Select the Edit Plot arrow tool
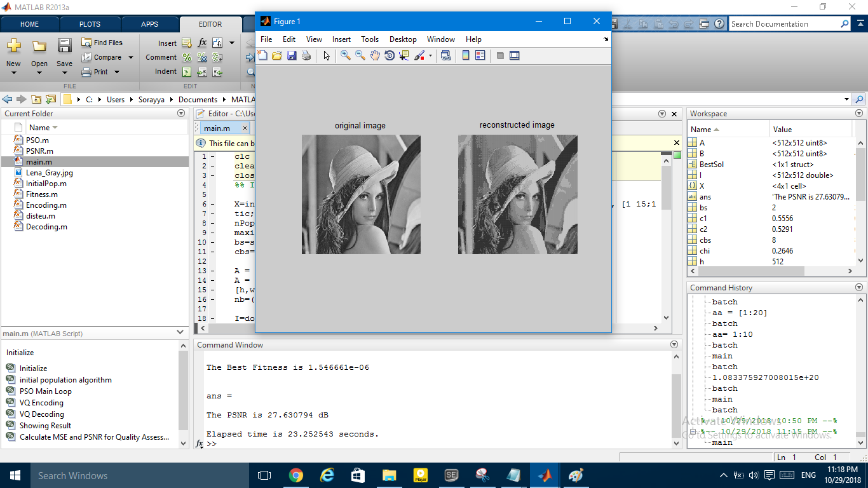Screen dimensions: 868x488 pyautogui.click(x=327, y=55)
